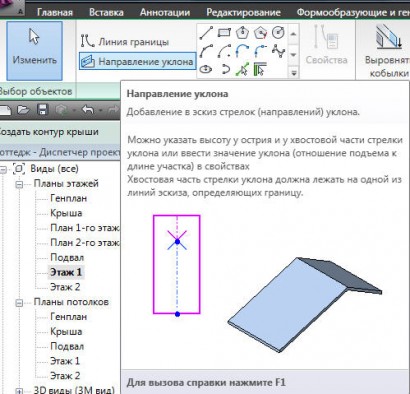Image resolution: width=410 pixels, height=394 pixels.
Task: Select the inscribed polygon draw tool
Action: 242,33
